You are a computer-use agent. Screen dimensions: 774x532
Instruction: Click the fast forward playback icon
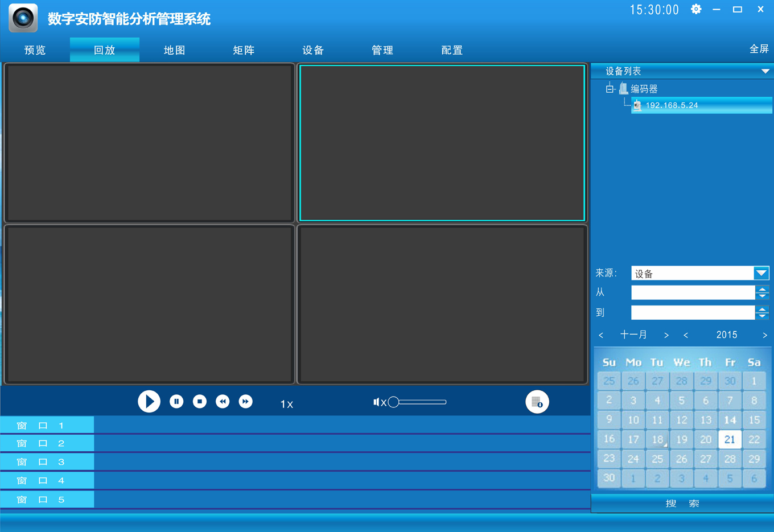click(245, 401)
